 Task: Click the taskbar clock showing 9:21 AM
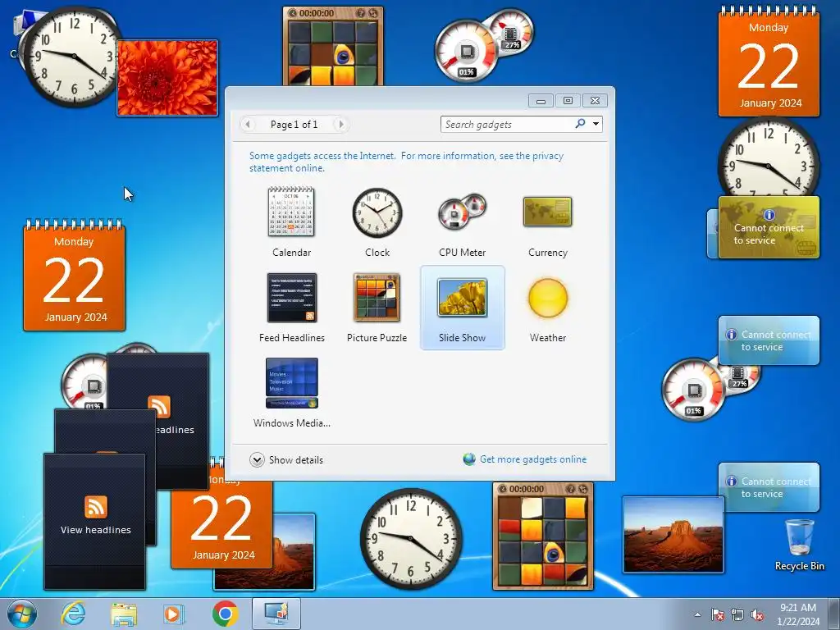point(798,614)
